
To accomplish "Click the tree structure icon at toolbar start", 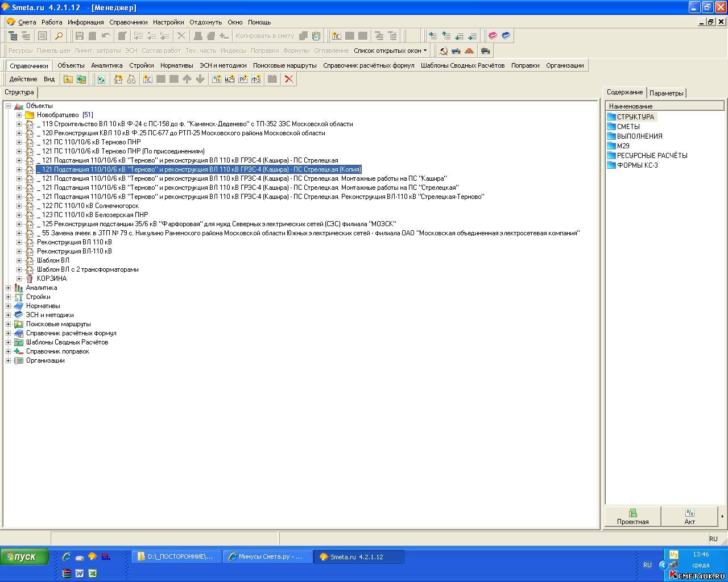I will pyautogui.click(x=13, y=36).
